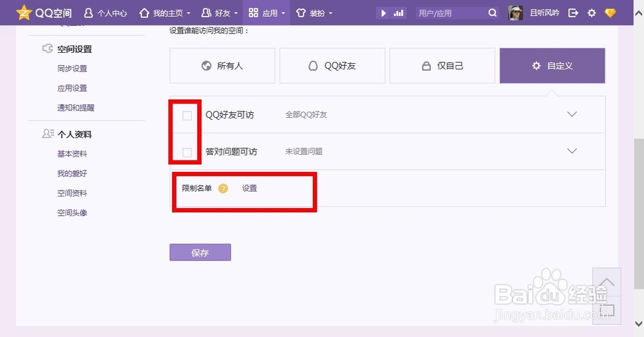Open the settings gear in the top bar

click(x=591, y=13)
